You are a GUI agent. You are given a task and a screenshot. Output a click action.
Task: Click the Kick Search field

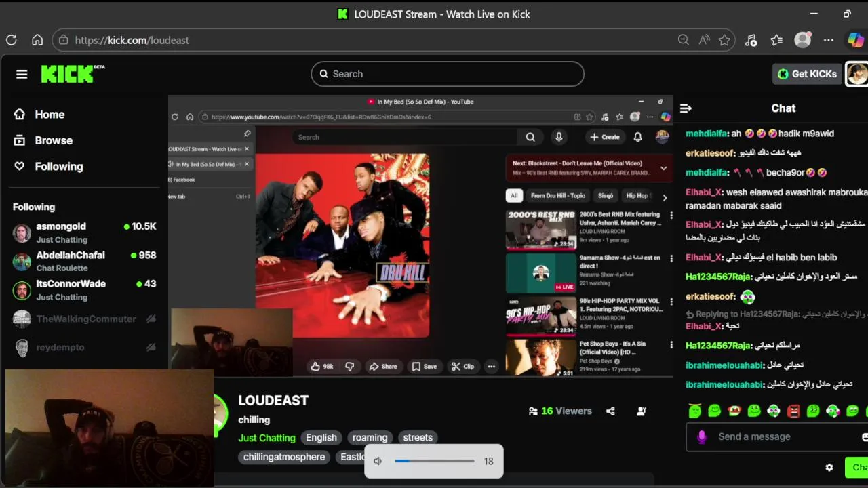[x=448, y=74]
